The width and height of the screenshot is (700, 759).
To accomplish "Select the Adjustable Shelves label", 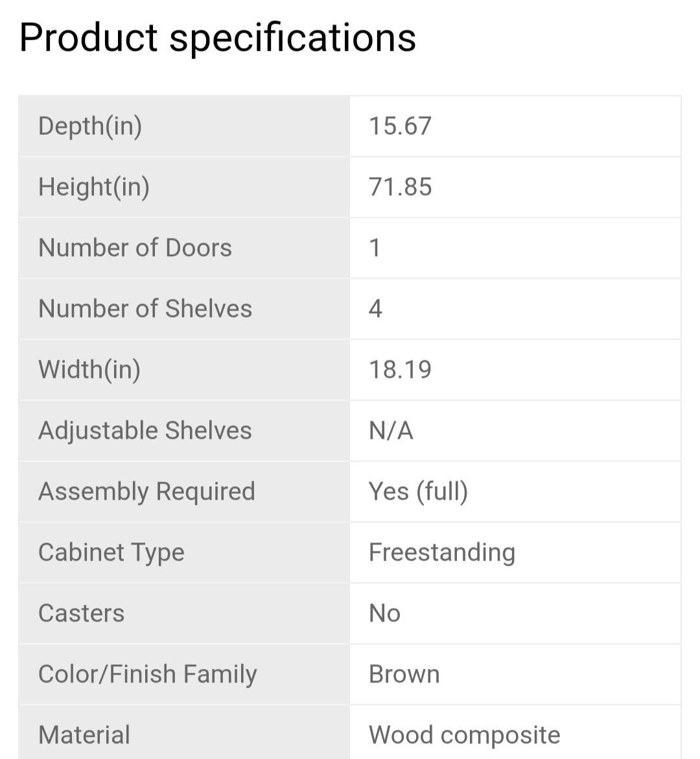I will tap(145, 430).
